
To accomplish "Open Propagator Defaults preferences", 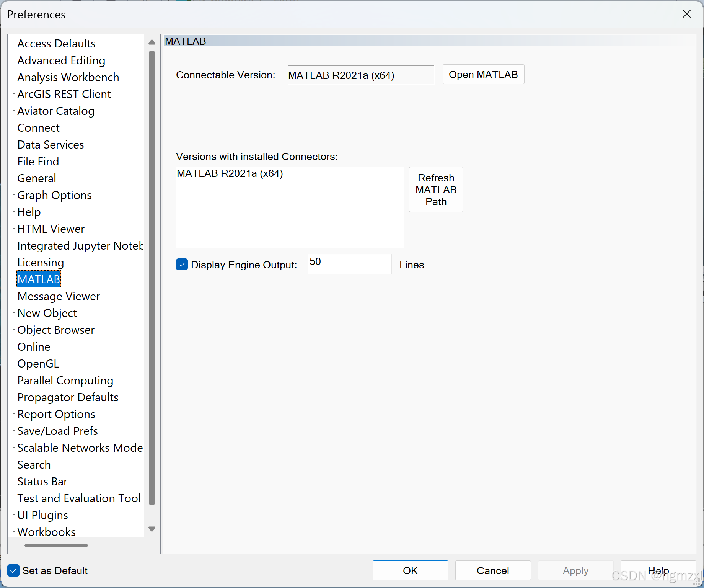I will [x=68, y=397].
